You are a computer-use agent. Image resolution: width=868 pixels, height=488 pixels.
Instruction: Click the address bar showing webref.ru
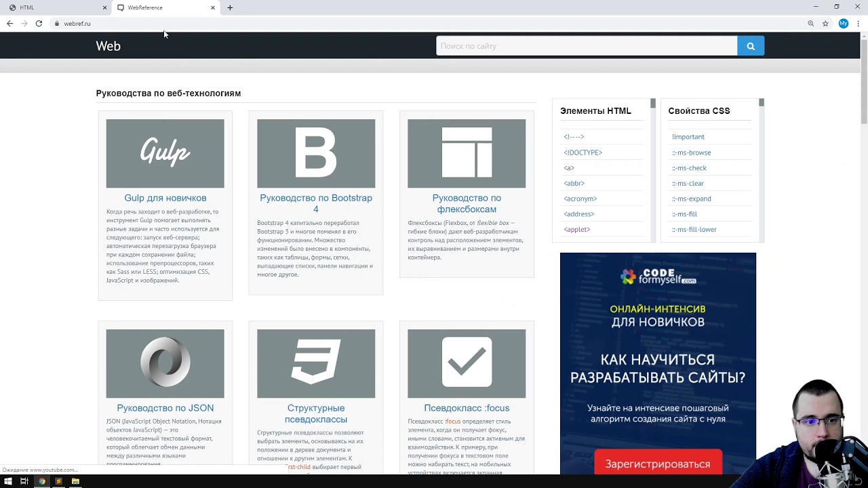427,24
